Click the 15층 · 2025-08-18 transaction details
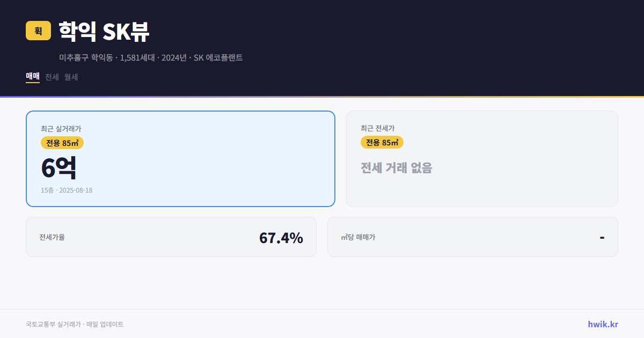Viewport: 644px width, 338px height. tap(65, 190)
